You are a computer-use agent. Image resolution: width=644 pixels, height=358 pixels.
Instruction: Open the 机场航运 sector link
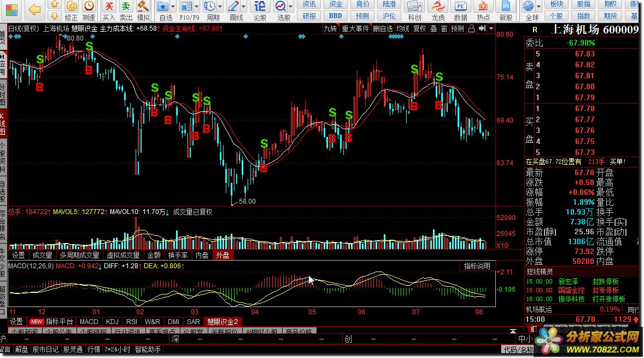[x=539, y=309]
